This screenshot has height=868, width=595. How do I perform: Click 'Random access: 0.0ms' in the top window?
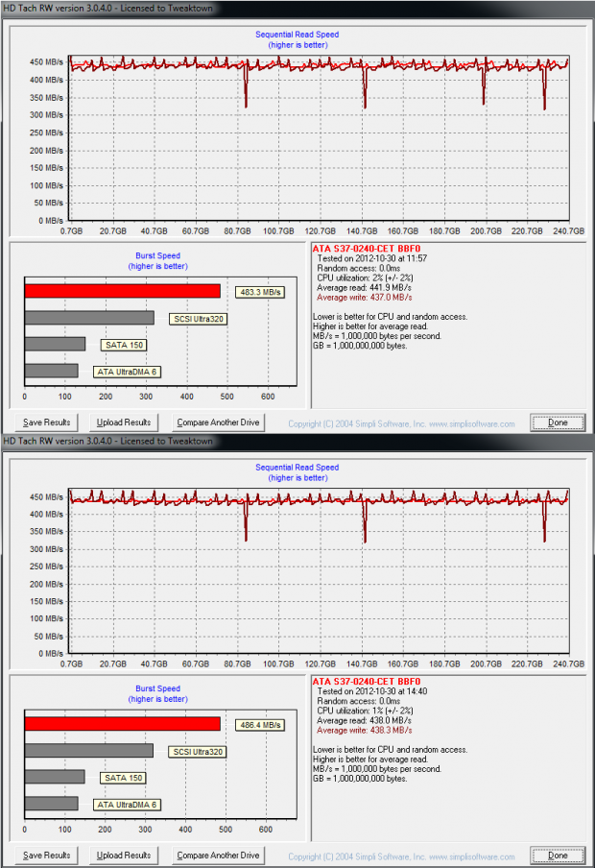coord(358,269)
